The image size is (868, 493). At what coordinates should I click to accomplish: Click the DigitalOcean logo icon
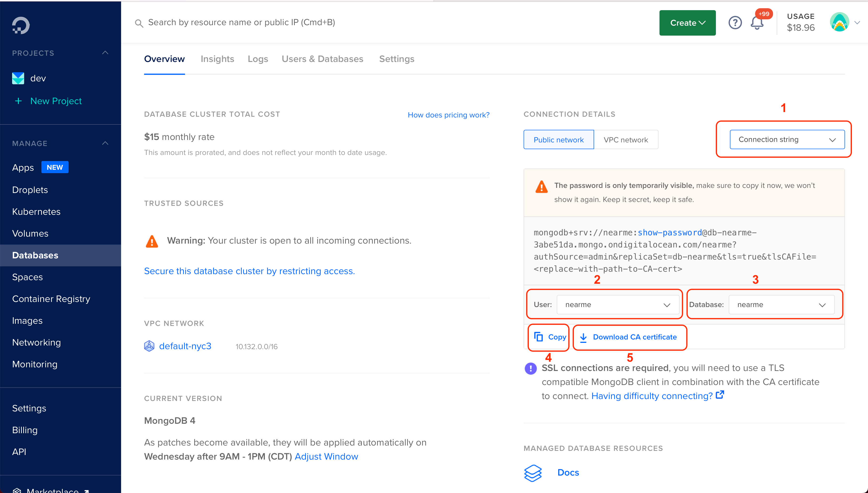tap(21, 25)
